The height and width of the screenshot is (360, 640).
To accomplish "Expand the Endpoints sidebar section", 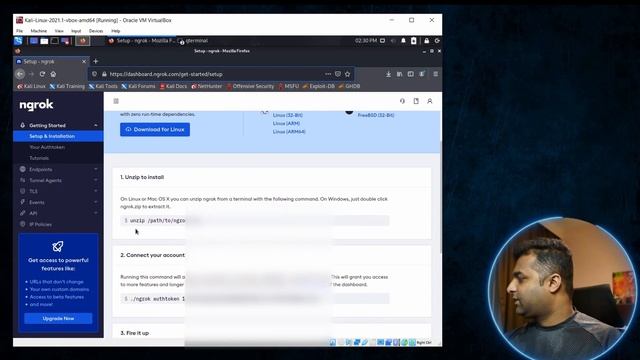I will [x=58, y=169].
